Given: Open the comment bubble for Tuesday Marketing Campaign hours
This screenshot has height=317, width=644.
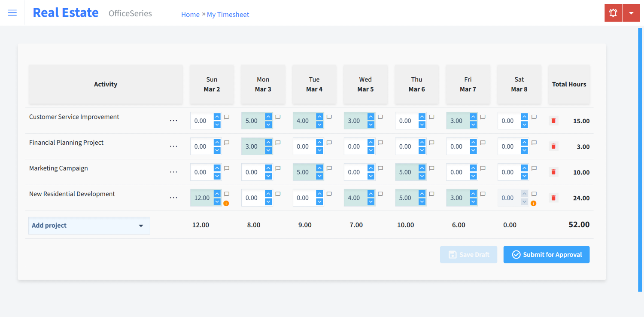Looking at the screenshot, I should (x=329, y=168).
